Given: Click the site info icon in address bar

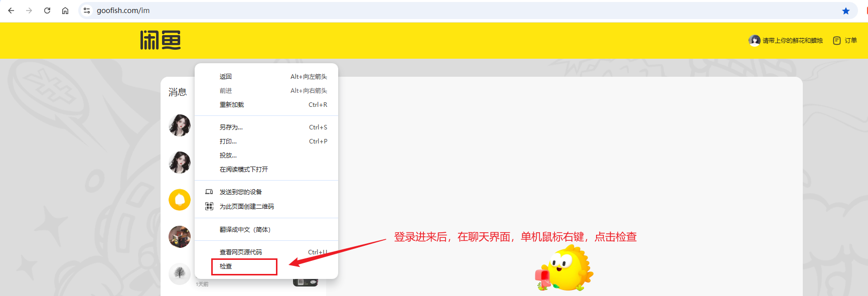Looking at the screenshot, I should pos(87,11).
